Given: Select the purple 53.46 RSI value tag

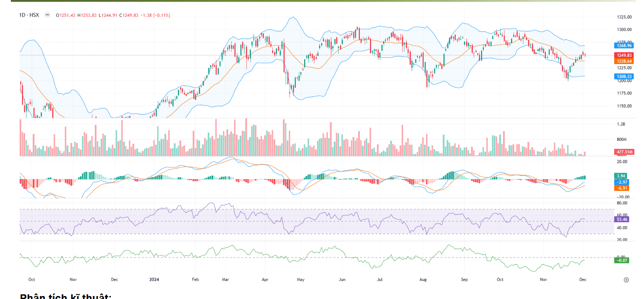Looking at the screenshot, I should (622, 219).
